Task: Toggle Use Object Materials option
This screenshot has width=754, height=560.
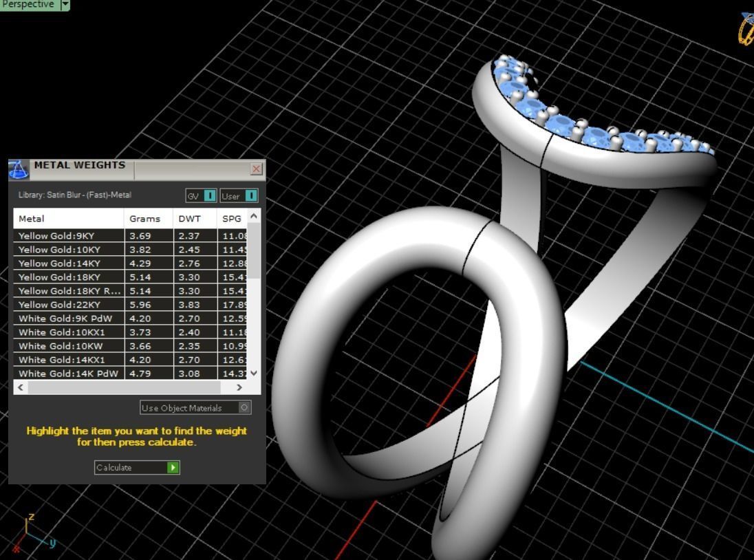Action: click(x=195, y=408)
